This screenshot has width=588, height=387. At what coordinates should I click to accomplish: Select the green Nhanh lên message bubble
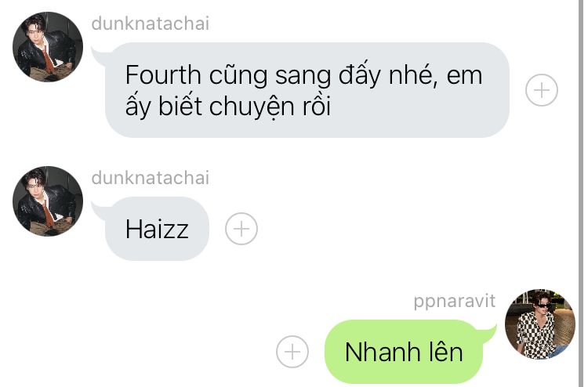[404, 352]
